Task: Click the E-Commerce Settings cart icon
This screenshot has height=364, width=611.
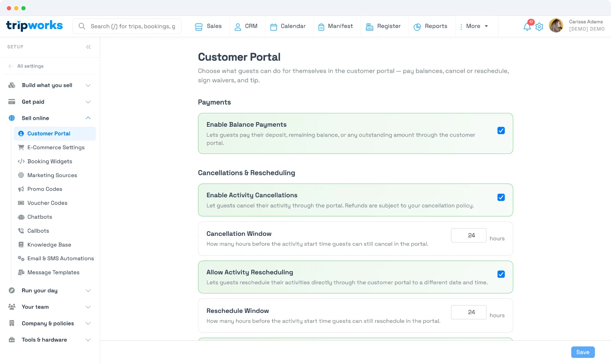Action: tap(21, 147)
